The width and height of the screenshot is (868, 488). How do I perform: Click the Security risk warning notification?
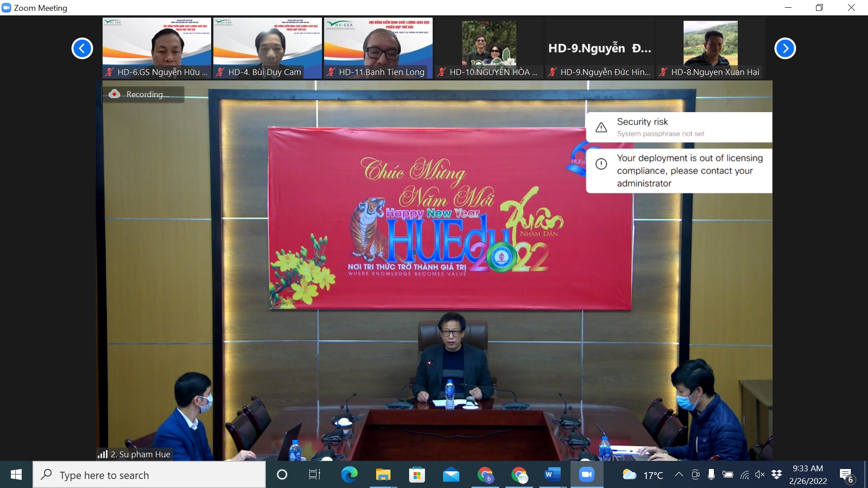(x=678, y=127)
